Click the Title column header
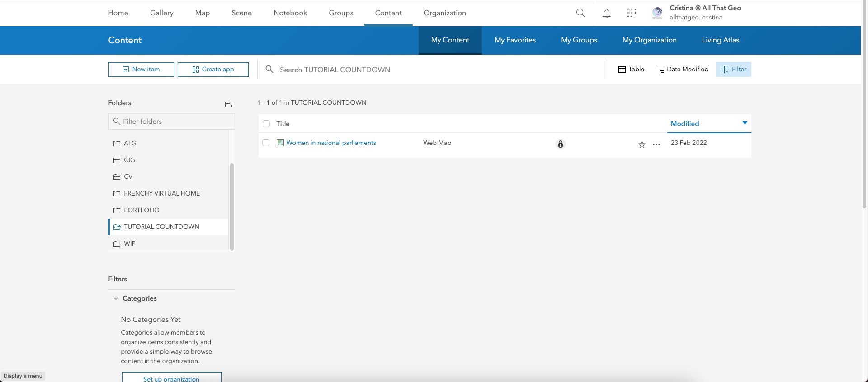Screen dimensions: 868x382 (283, 124)
